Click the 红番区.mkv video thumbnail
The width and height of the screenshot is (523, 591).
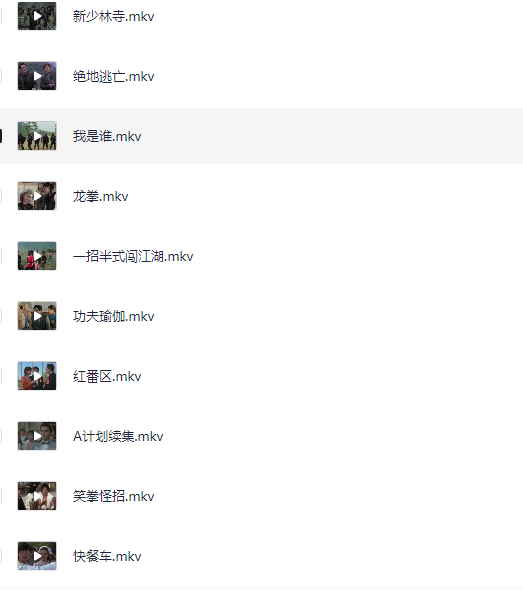point(37,376)
